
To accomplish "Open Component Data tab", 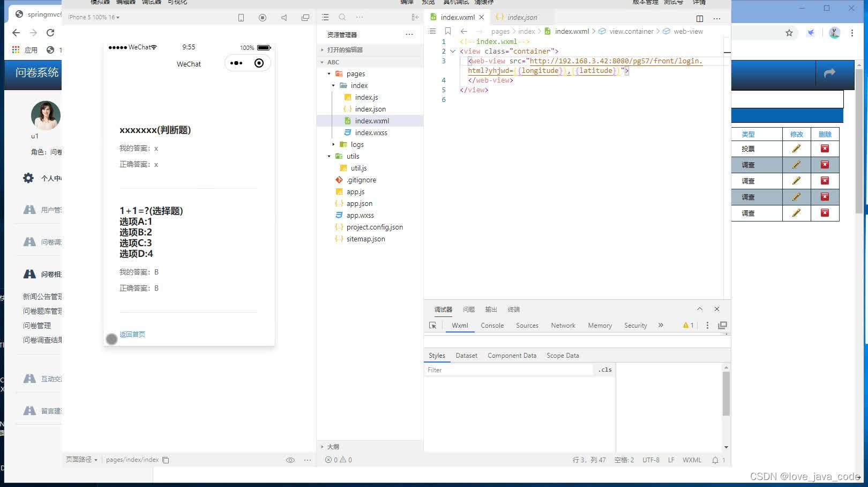I will tap(512, 356).
